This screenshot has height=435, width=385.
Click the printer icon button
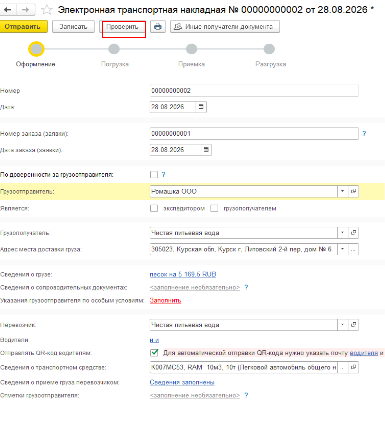(158, 27)
